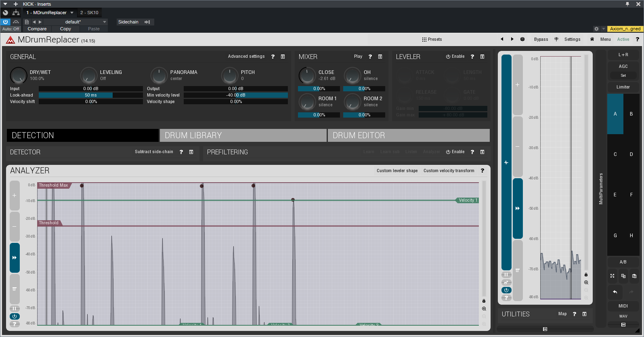Click the Min velocity level slider
644x337 pixels.
click(x=236, y=95)
